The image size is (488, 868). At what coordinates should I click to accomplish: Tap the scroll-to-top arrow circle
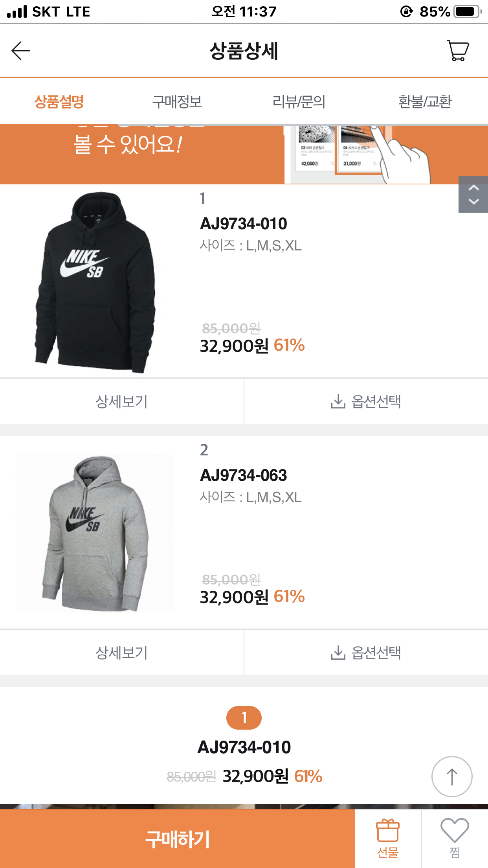452,776
